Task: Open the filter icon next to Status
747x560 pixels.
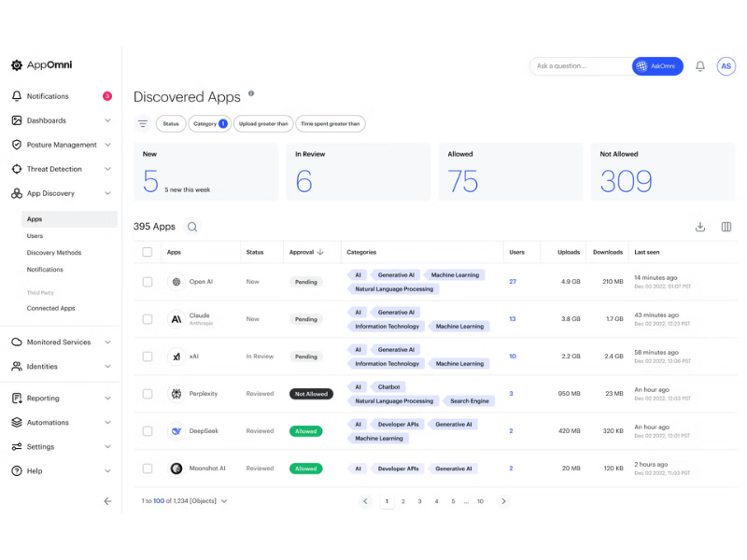Action: click(143, 123)
